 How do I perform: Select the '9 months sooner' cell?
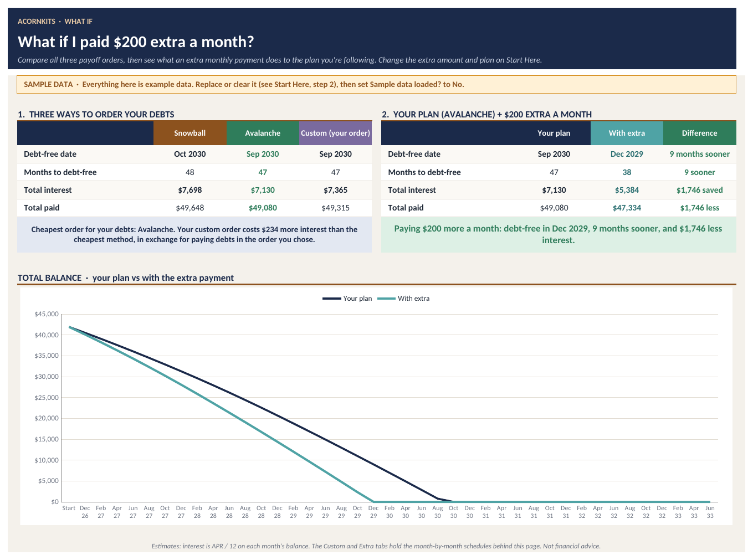tap(700, 154)
